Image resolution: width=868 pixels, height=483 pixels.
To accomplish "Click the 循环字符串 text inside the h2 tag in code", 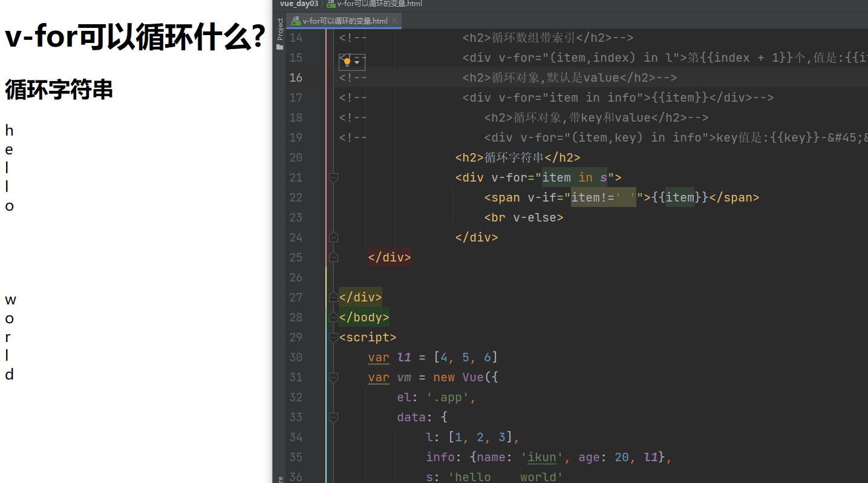I will coord(514,157).
